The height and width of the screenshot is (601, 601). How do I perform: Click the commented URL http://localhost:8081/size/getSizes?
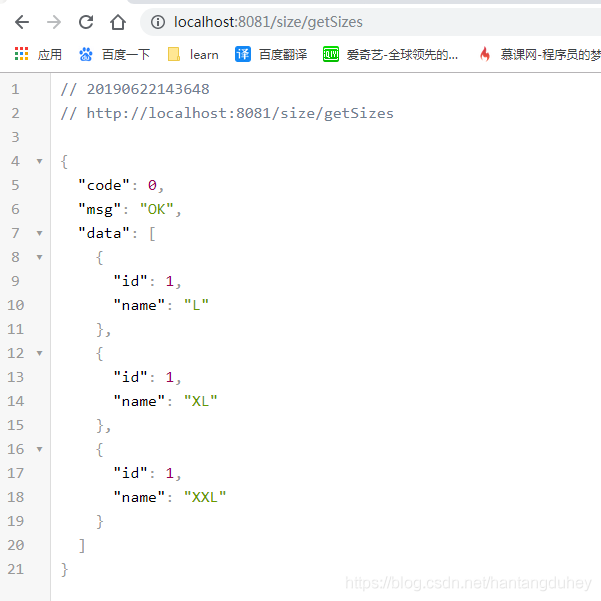click(240, 113)
